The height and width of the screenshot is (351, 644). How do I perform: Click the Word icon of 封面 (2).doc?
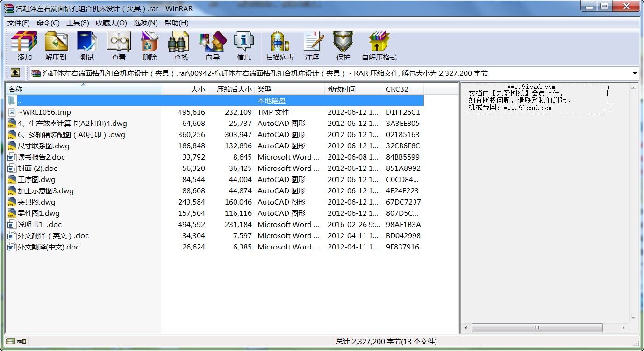(x=12, y=168)
